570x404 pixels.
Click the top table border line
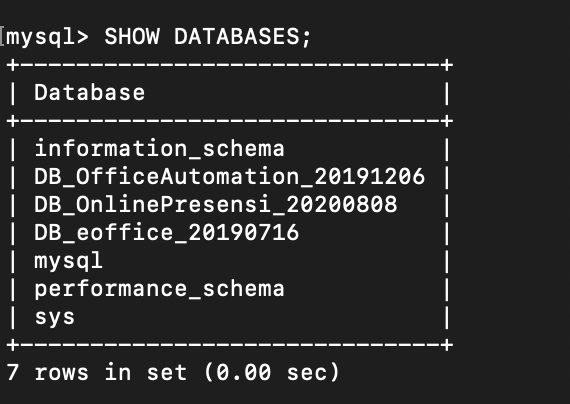[230, 65]
